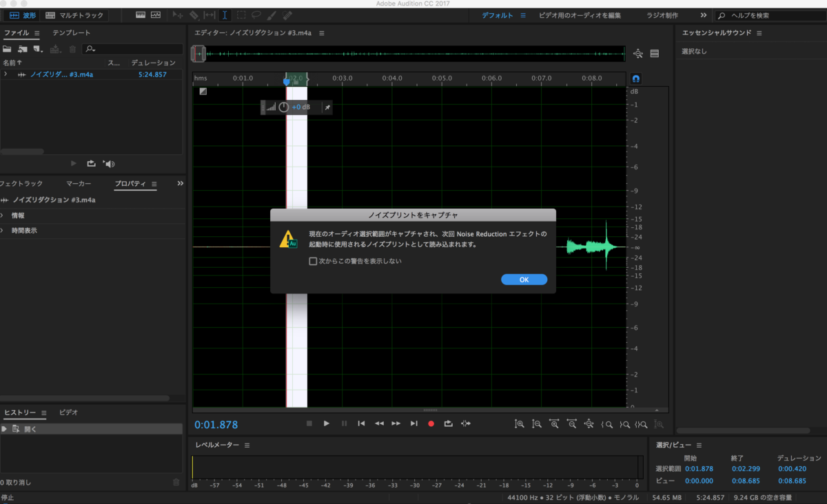
Task: Select the Razor tool in toolbar
Action: coord(194,14)
